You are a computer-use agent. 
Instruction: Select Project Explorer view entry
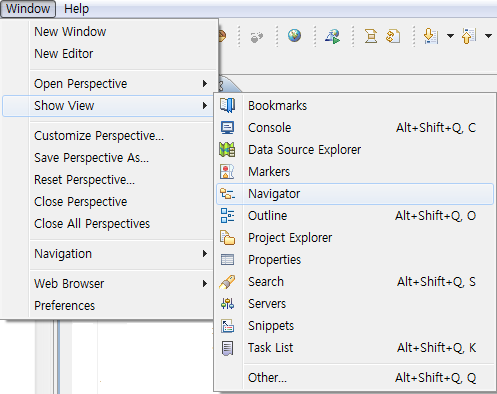[x=355, y=238]
